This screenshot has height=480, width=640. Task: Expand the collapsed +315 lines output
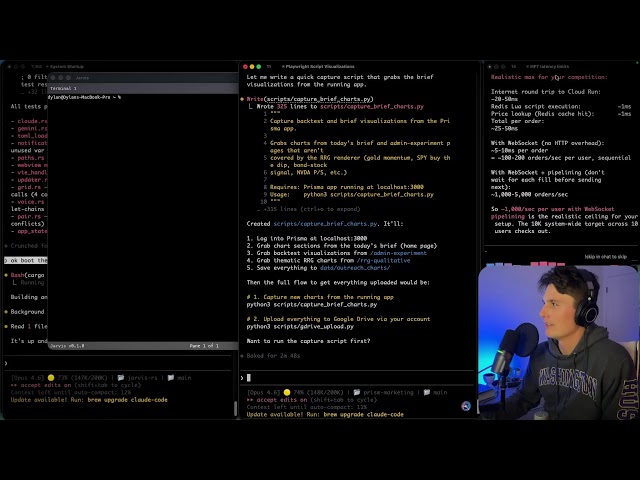[304, 209]
